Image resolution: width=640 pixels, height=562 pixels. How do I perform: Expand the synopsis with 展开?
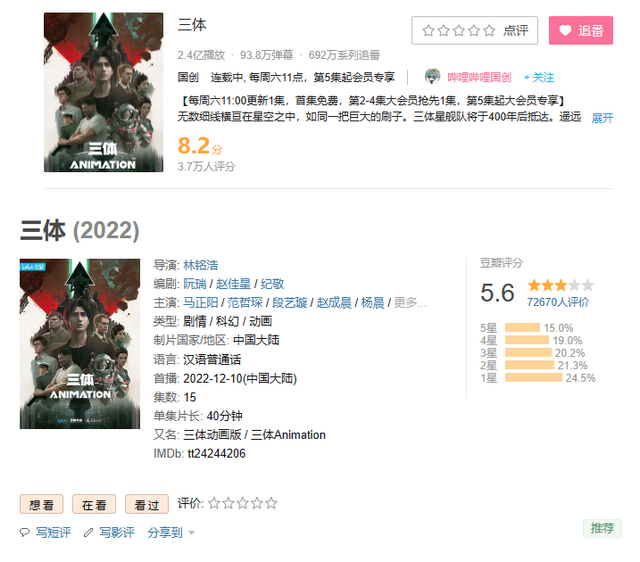[x=602, y=118]
